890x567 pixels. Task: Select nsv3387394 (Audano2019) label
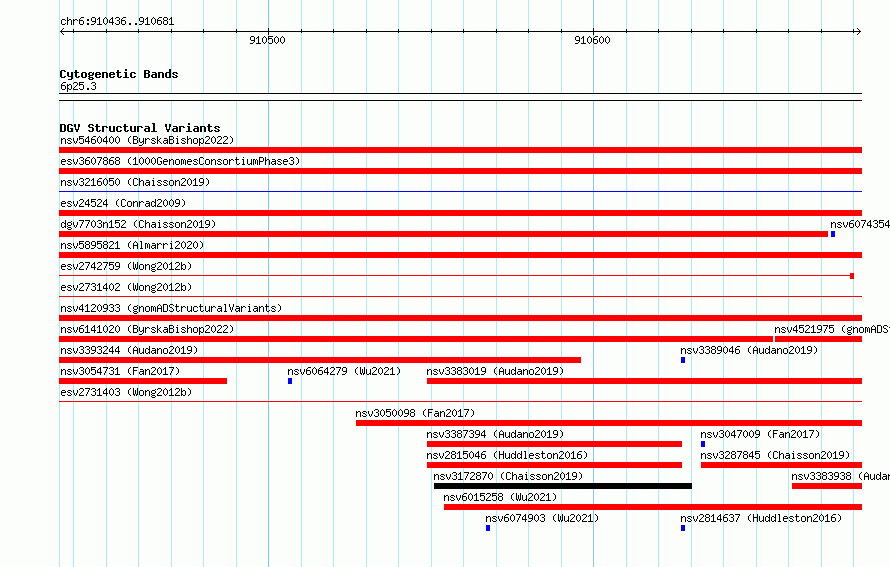click(x=495, y=434)
